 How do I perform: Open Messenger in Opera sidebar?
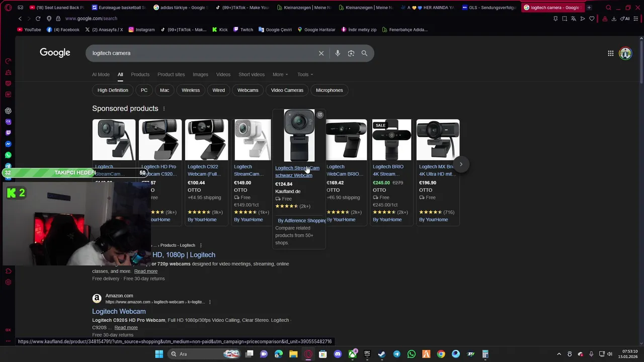8,144
